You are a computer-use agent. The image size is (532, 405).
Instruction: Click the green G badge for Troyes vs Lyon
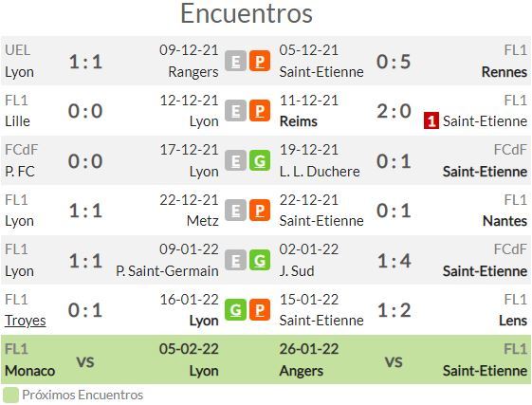(x=235, y=309)
